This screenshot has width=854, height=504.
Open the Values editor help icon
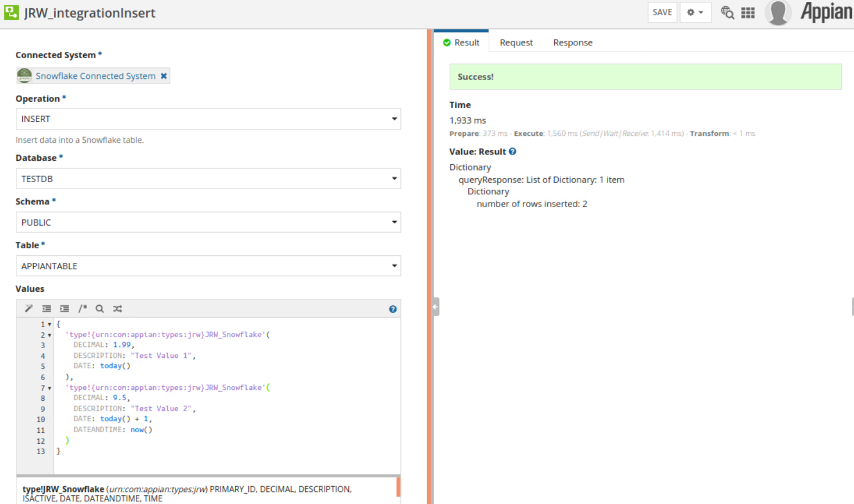click(393, 309)
